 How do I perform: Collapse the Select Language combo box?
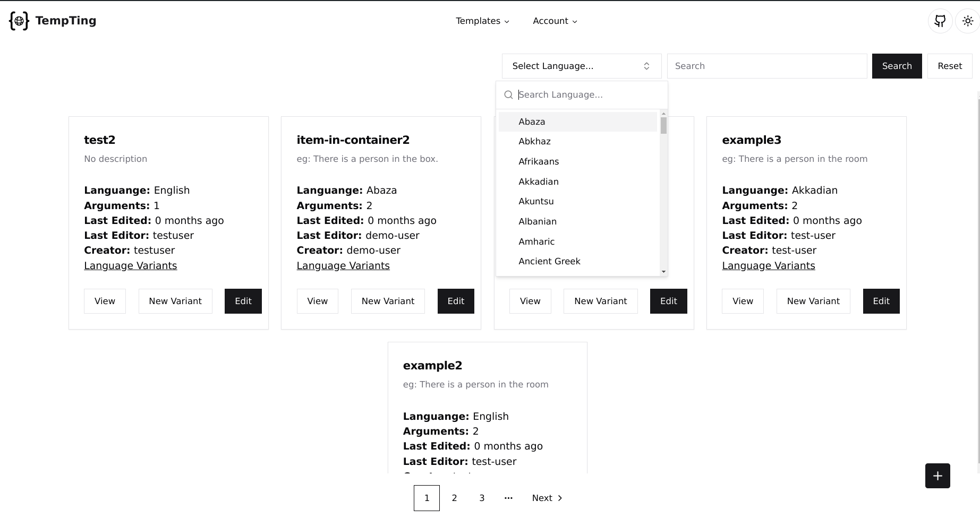coord(581,66)
